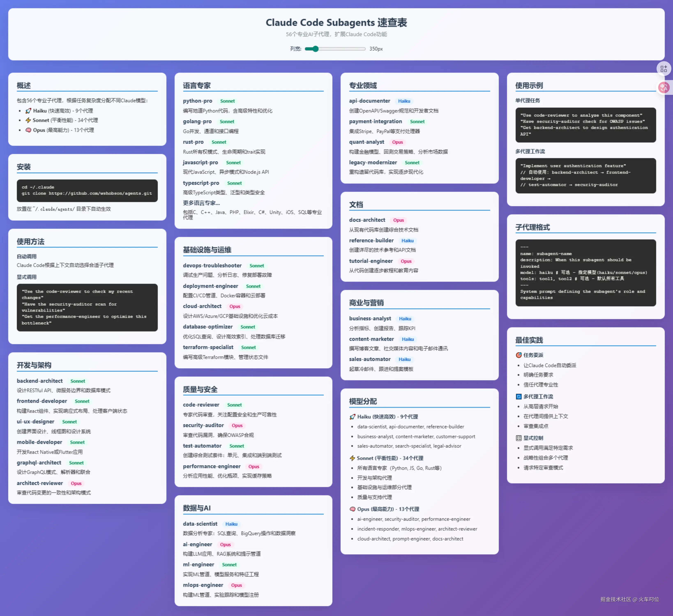Select the ml-engineer agent name
The image size is (673, 616).
[198, 564]
